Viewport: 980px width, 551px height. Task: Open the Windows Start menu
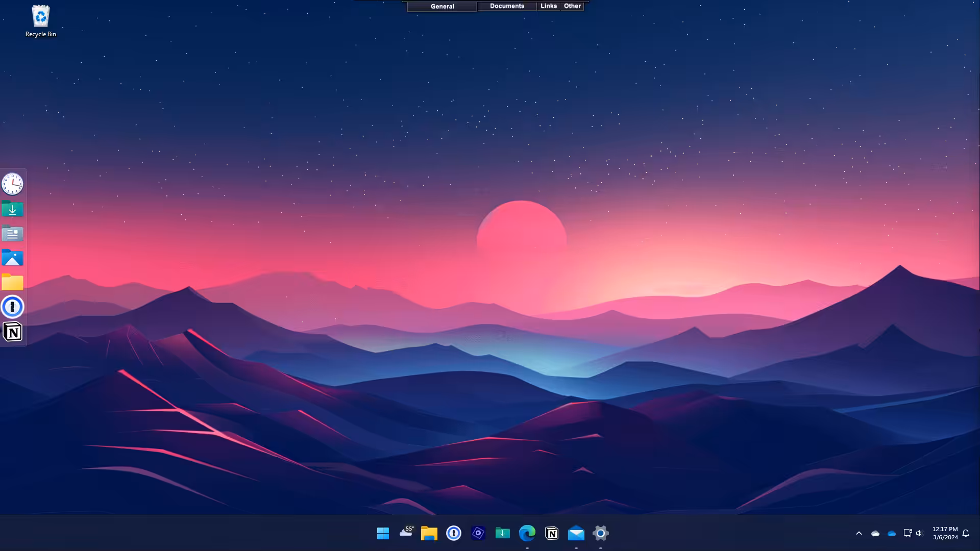(383, 533)
